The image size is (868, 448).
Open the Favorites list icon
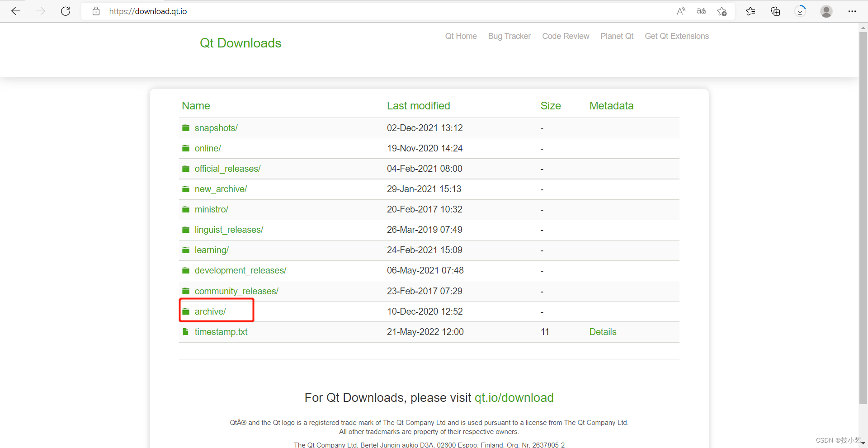click(750, 11)
